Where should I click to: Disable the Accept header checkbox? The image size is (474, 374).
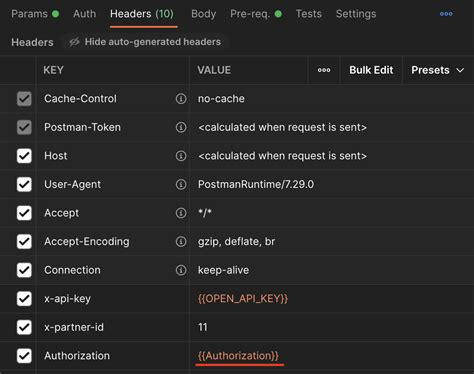[24, 213]
